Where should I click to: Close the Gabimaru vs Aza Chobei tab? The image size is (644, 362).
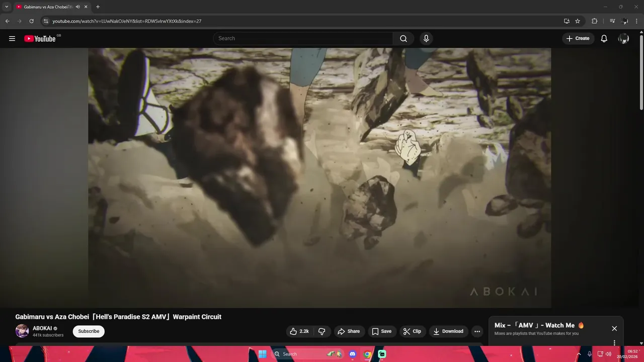coord(86,7)
